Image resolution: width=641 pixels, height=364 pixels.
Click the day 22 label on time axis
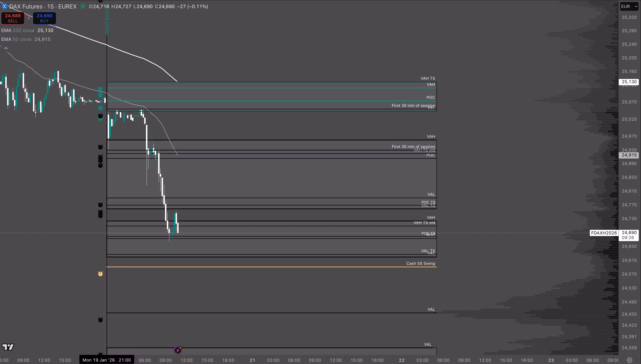[x=401, y=360]
